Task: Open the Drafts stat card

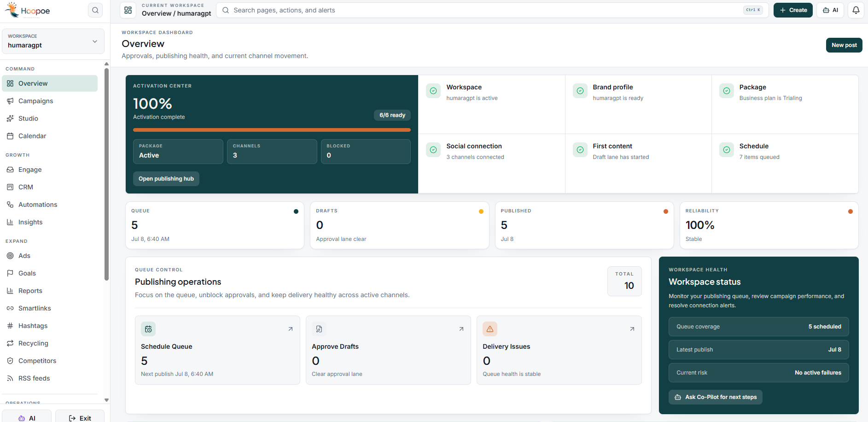Action: pos(400,225)
